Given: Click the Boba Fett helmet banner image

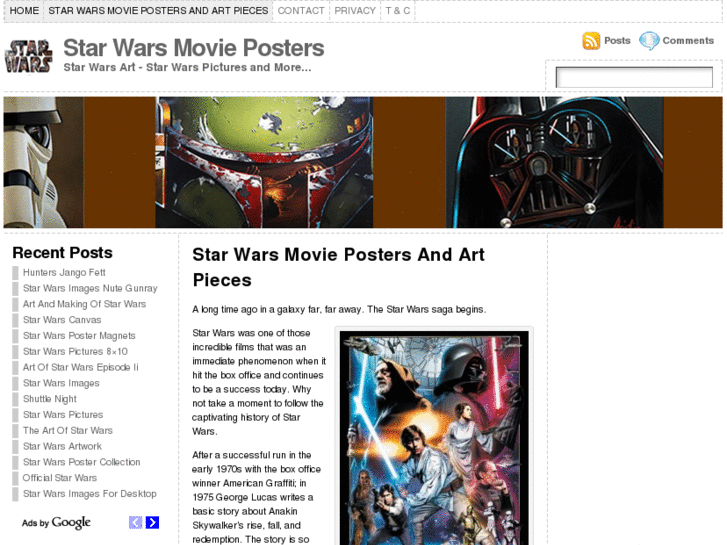Looking at the screenshot, I should pyautogui.click(x=264, y=162).
